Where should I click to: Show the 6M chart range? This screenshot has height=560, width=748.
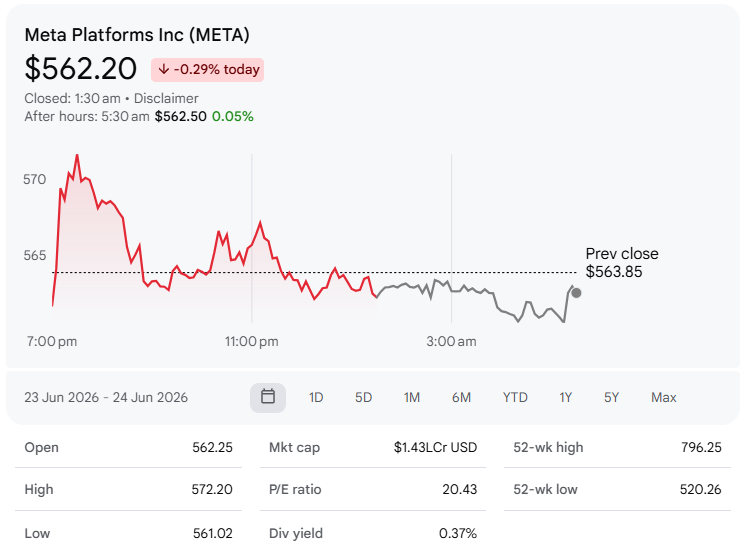(461, 397)
